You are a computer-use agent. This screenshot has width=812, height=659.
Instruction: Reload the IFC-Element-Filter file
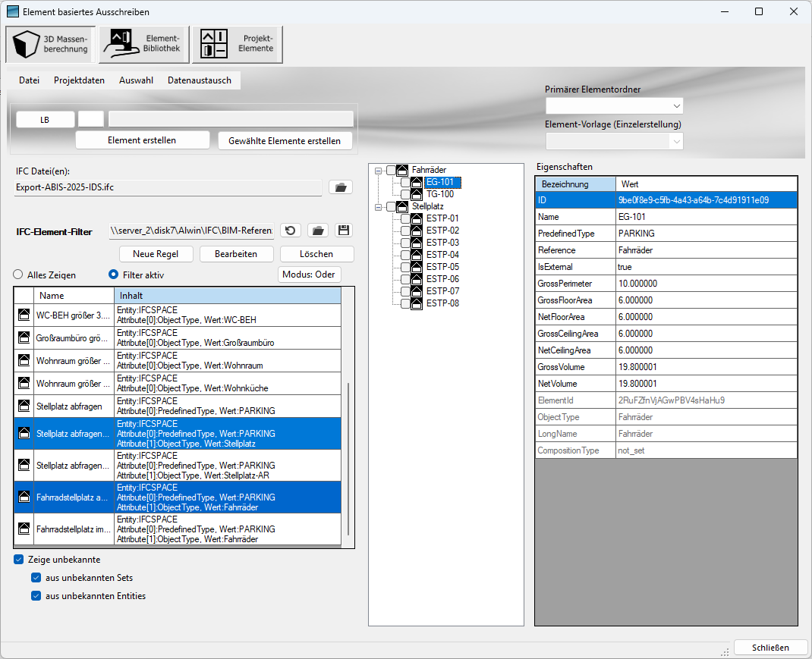pos(291,231)
